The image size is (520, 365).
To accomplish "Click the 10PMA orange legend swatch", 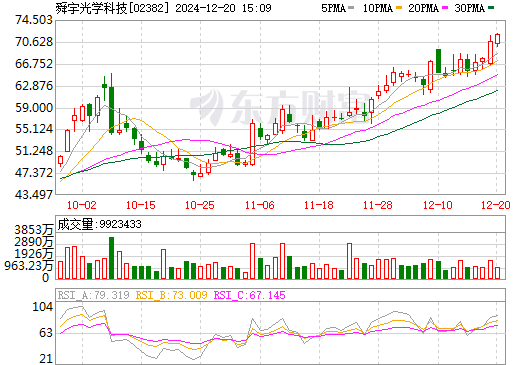I will click(399, 8).
